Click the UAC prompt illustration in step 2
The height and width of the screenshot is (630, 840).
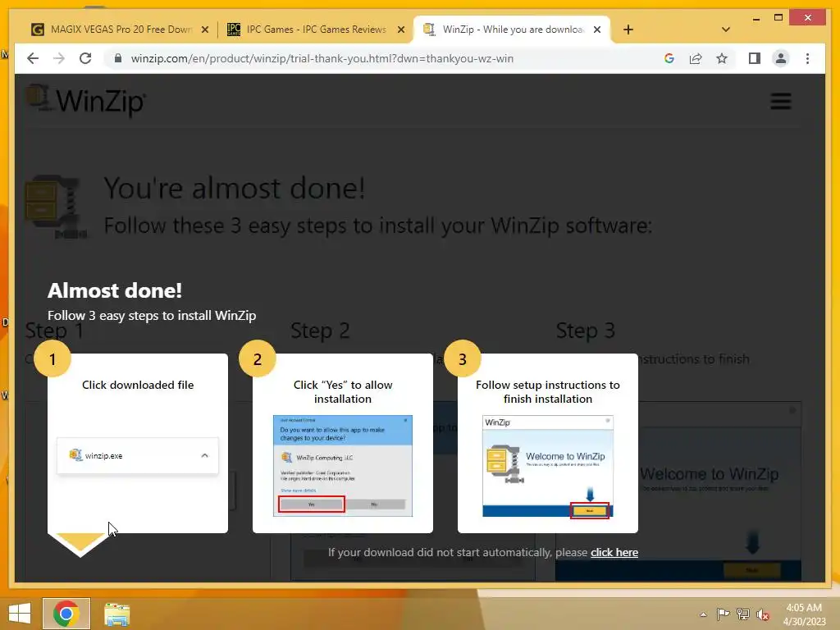point(343,466)
